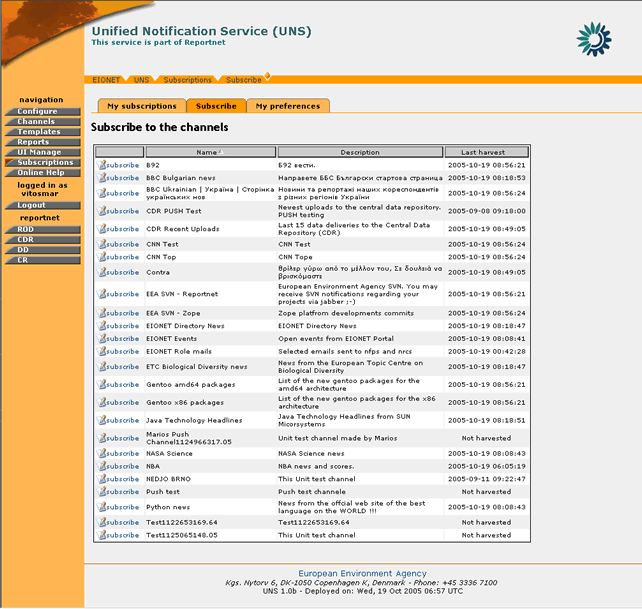Open Channels in navigation sidebar

(43, 122)
